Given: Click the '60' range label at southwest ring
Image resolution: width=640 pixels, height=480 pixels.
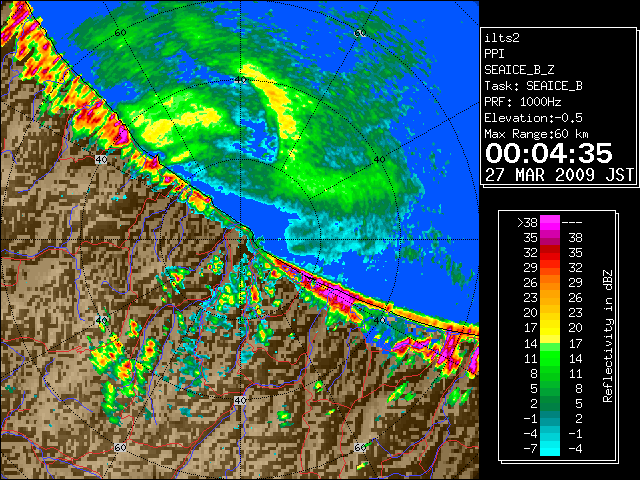Looking at the screenshot, I should click(x=120, y=448).
